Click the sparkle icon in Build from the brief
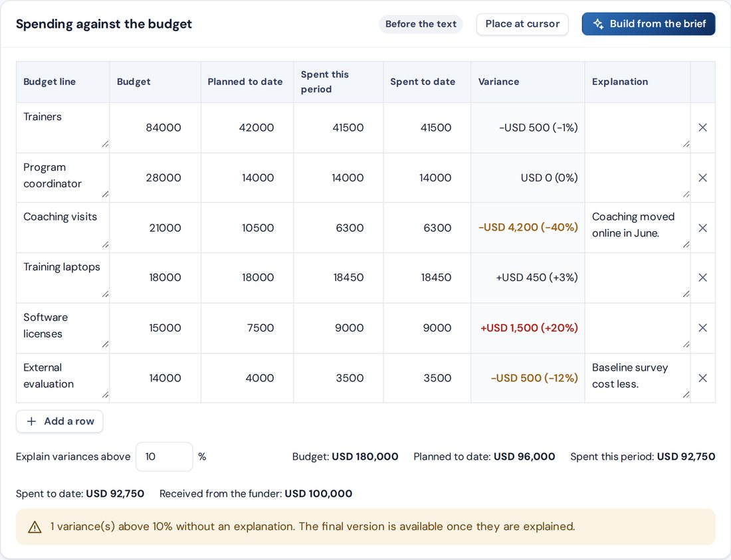Viewport: 731px width, 560px height. pyautogui.click(x=598, y=24)
